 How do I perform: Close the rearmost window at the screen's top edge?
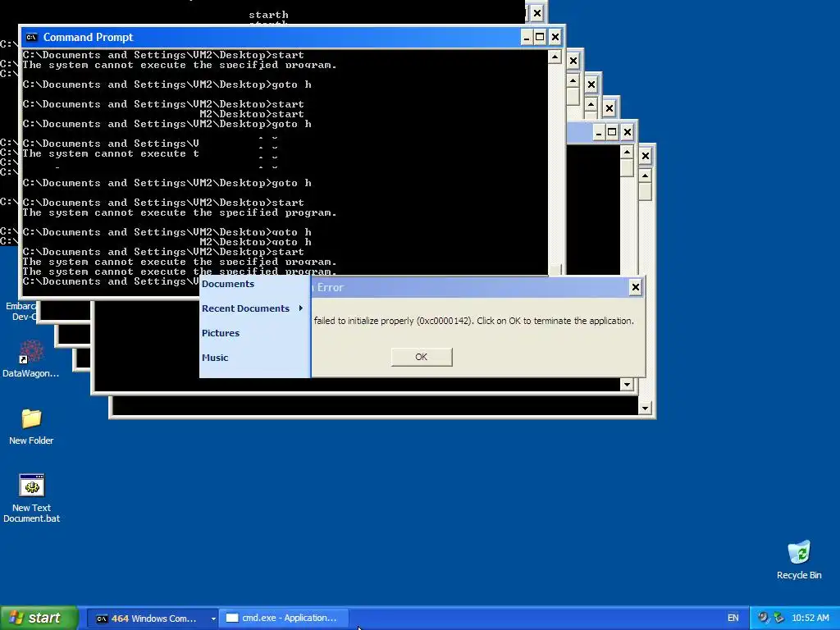(x=537, y=13)
